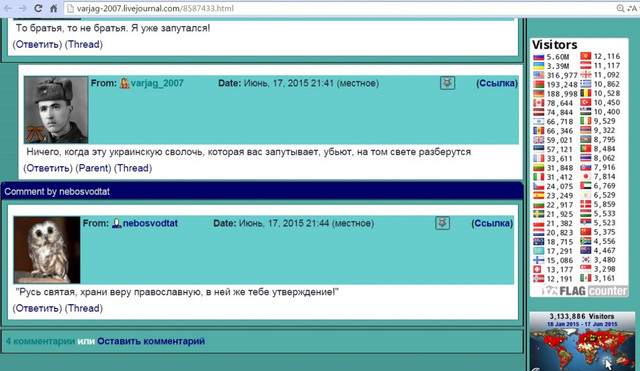Click the Finnish flag with 15,086 visitors
The height and width of the screenshot is (371, 640).
click(x=539, y=260)
